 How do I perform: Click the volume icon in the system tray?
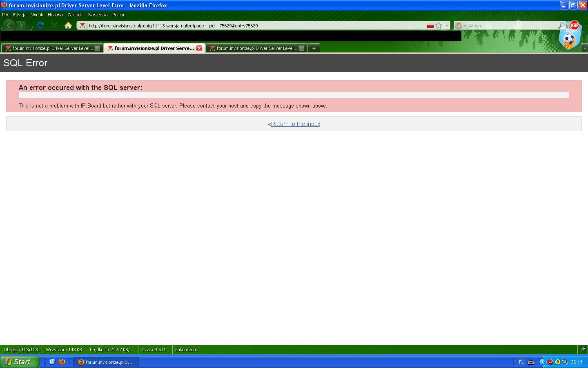pyautogui.click(x=564, y=362)
